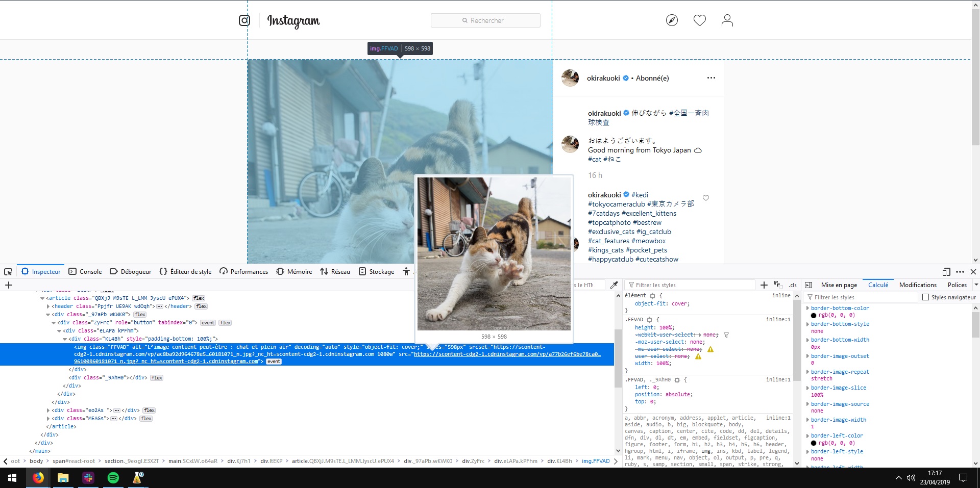
Task: Open Windows Start menu
Action: [12, 478]
